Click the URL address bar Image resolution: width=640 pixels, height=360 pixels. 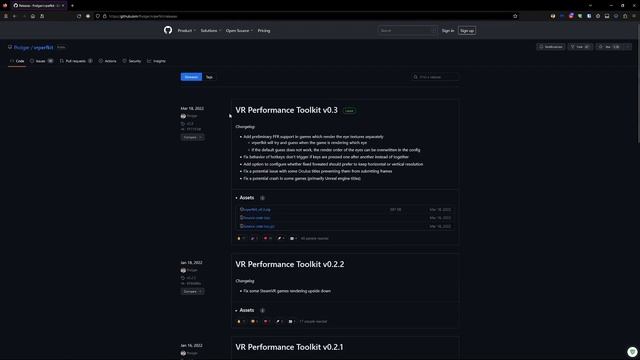point(306,16)
